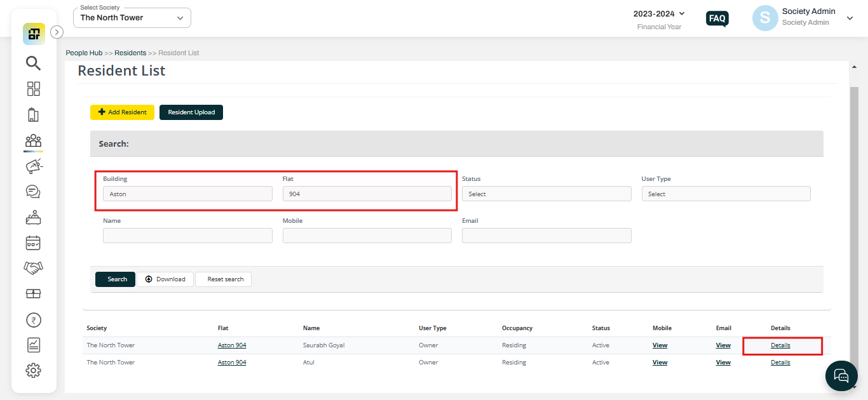Open the megaphone announcements icon in sidebar
This screenshot has height=400, width=868.
click(34, 166)
